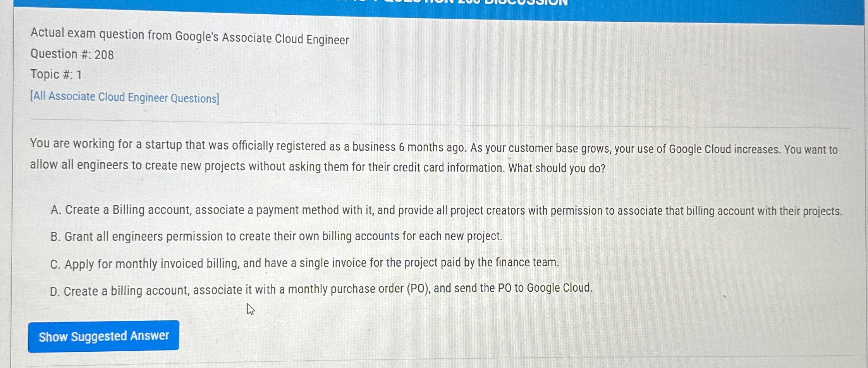Viewport: 868px width, 368px height.
Task: Select answer option C about monthly invoiced billing
Action: coord(304,263)
